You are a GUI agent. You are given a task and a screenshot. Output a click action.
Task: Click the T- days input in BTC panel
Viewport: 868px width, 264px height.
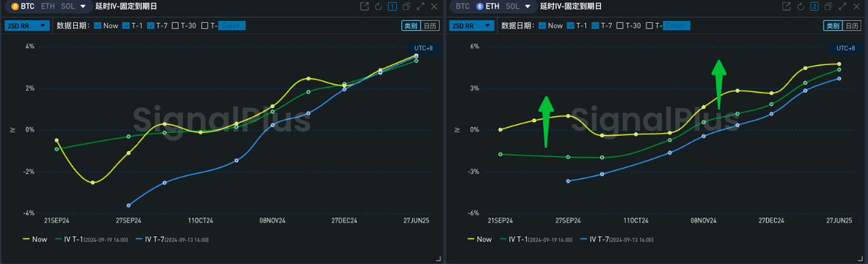point(232,26)
